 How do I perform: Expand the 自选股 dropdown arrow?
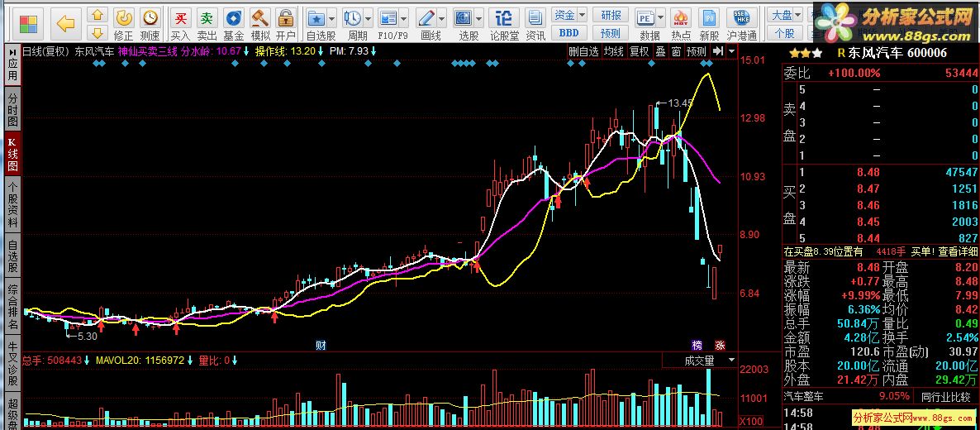332,17
